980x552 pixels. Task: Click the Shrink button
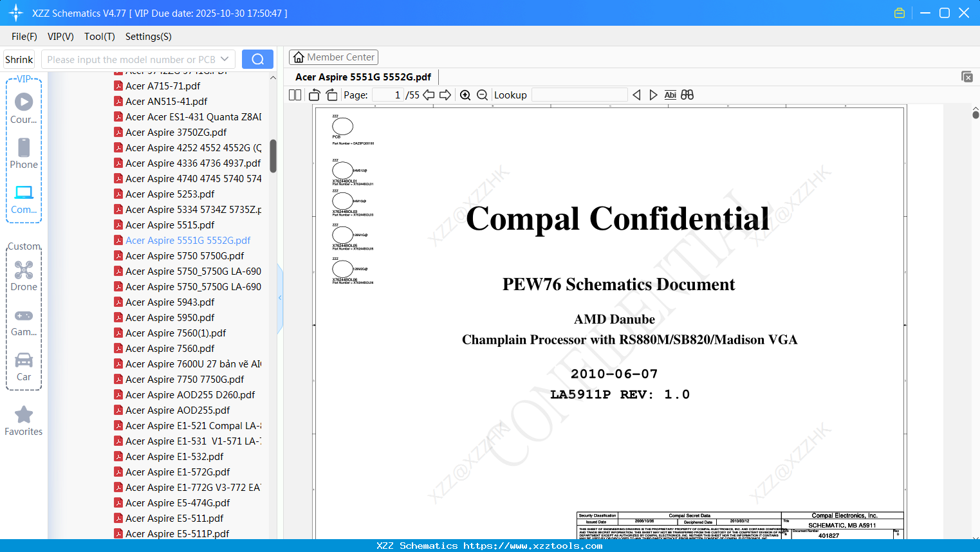(x=19, y=59)
